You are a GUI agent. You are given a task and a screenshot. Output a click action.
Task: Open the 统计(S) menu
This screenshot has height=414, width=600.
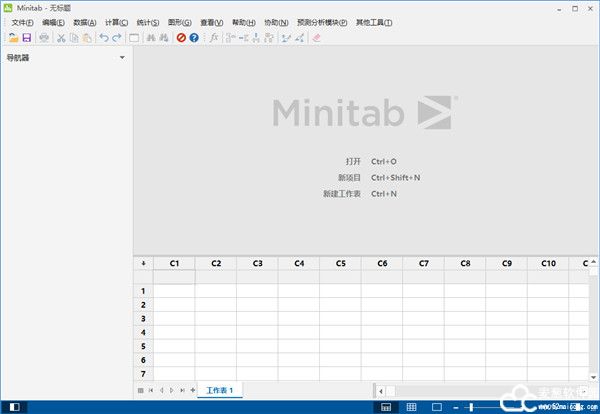point(148,23)
